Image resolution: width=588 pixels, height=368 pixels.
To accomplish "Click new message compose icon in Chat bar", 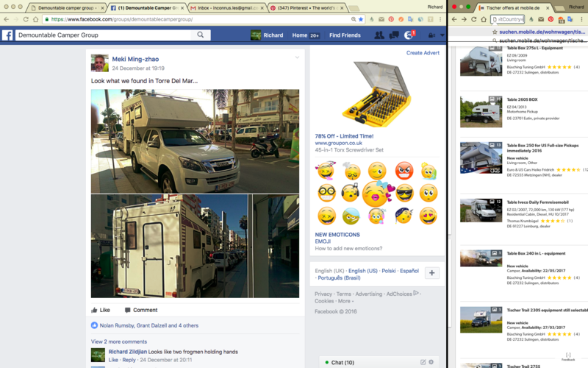I will 423,362.
